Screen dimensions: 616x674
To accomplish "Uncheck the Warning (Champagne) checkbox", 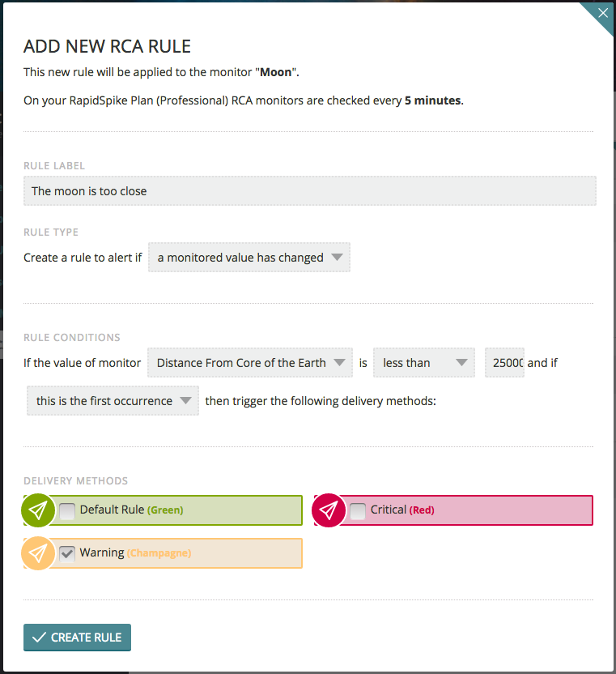I will 67,554.
